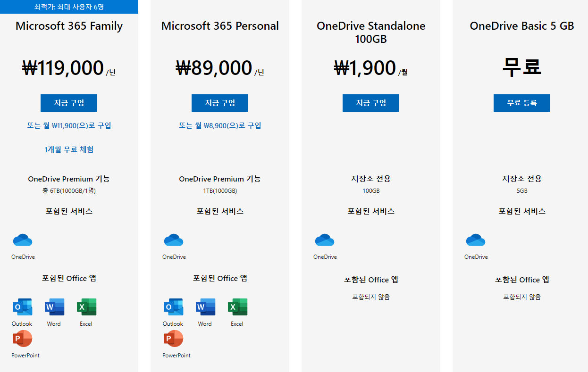Select the PowerPoint icon in the Personal plan
The height and width of the screenshot is (372, 588).
point(173,339)
